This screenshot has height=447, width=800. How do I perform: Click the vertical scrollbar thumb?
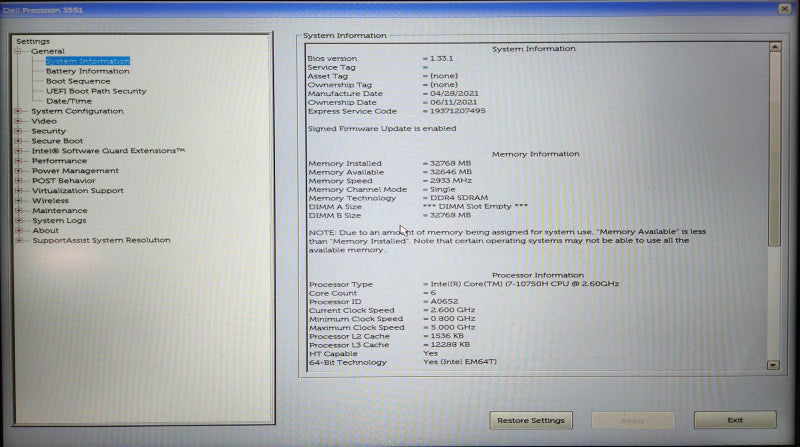click(x=775, y=149)
